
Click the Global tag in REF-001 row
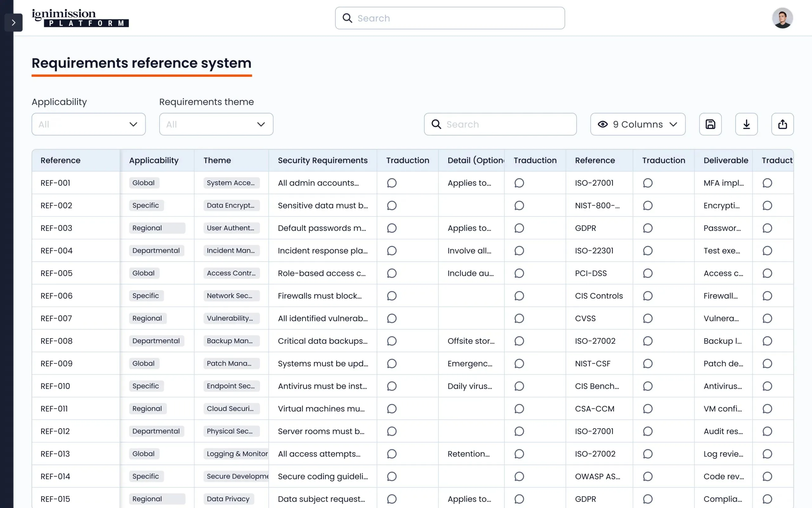coord(144,183)
